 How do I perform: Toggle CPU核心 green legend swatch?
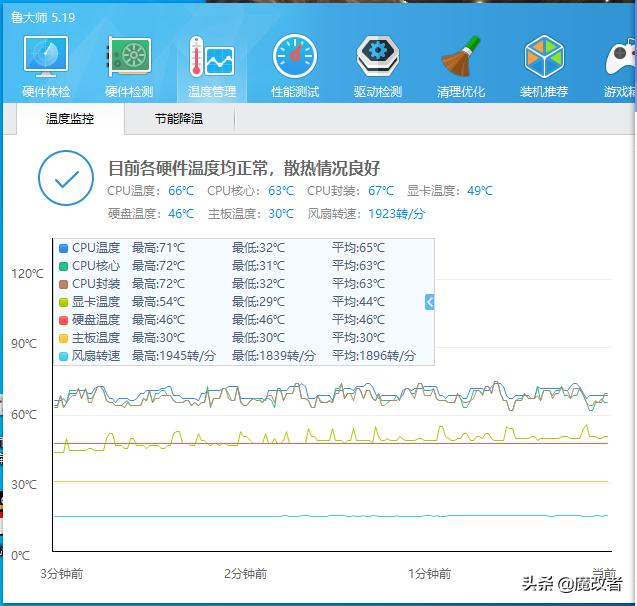(x=63, y=266)
